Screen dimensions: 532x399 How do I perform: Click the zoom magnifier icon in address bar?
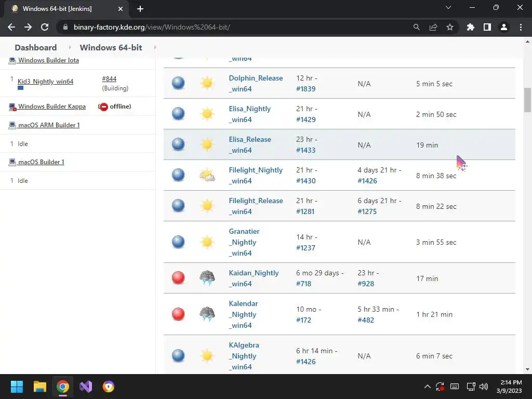click(x=417, y=27)
